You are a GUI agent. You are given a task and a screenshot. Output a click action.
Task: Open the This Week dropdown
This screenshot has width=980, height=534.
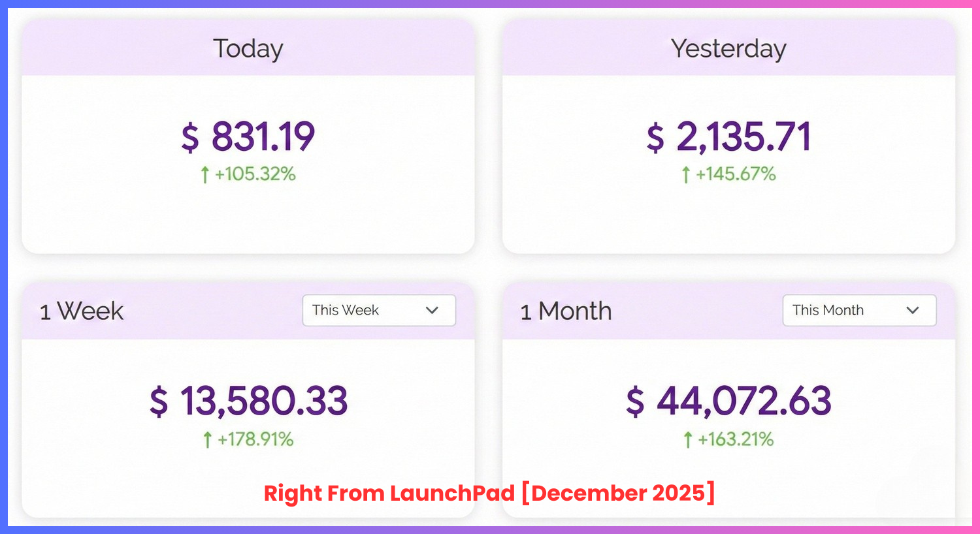click(x=378, y=311)
